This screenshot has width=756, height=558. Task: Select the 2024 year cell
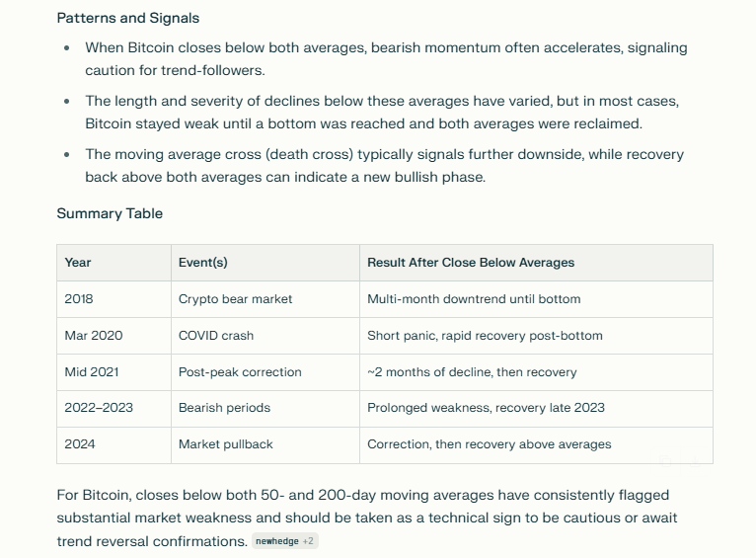[80, 444]
